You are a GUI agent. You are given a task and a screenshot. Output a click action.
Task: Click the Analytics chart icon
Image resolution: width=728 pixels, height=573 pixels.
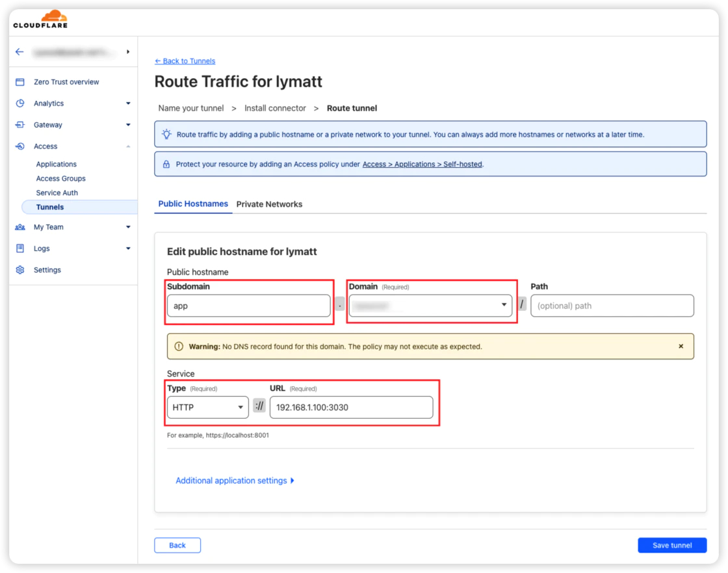20,103
